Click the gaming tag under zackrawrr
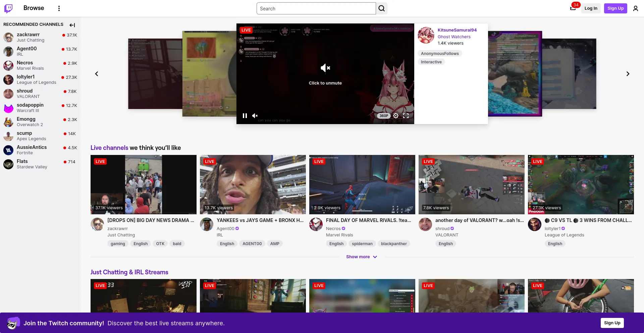Viewport: 644px width, 333px height. point(118,244)
